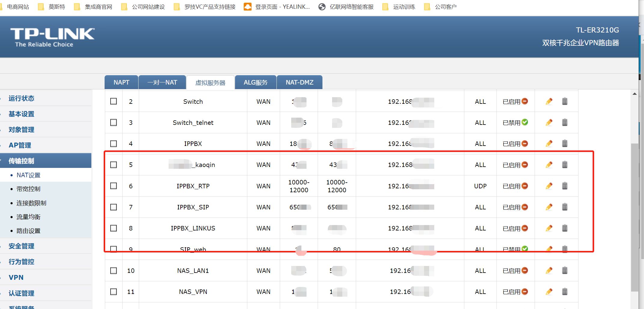Expand the 基本设置 sidebar section

click(21, 114)
